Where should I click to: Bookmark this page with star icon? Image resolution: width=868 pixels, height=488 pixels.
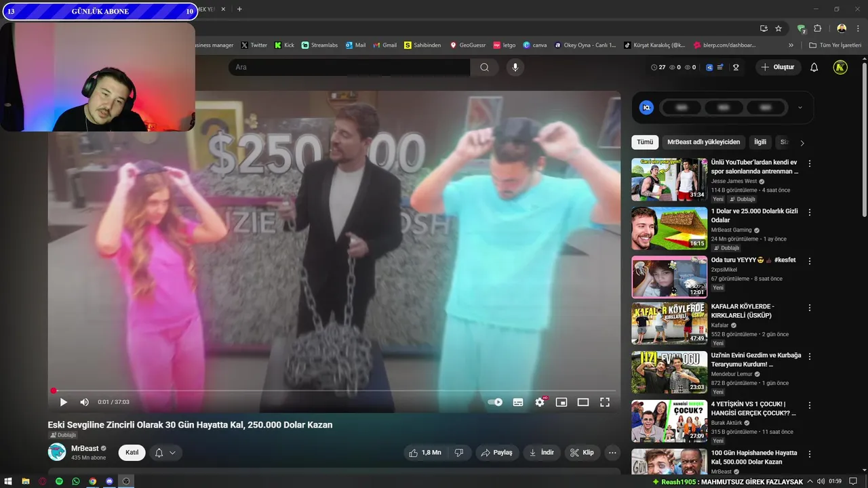click(x=778, y=28)
